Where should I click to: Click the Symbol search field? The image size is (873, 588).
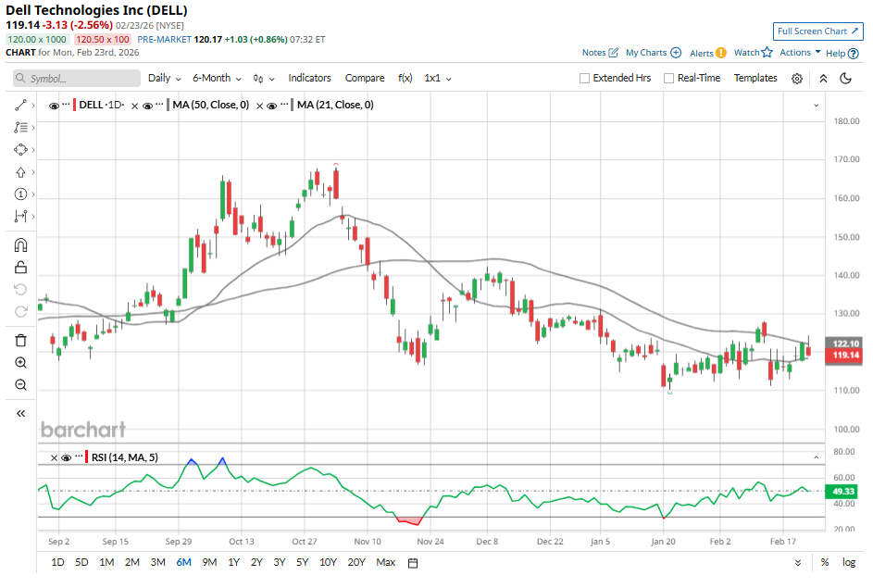(76, 79)
